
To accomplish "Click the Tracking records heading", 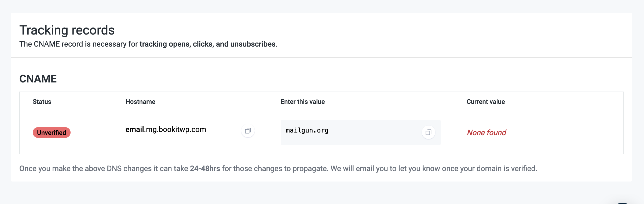I will click(x=67, y=30).
